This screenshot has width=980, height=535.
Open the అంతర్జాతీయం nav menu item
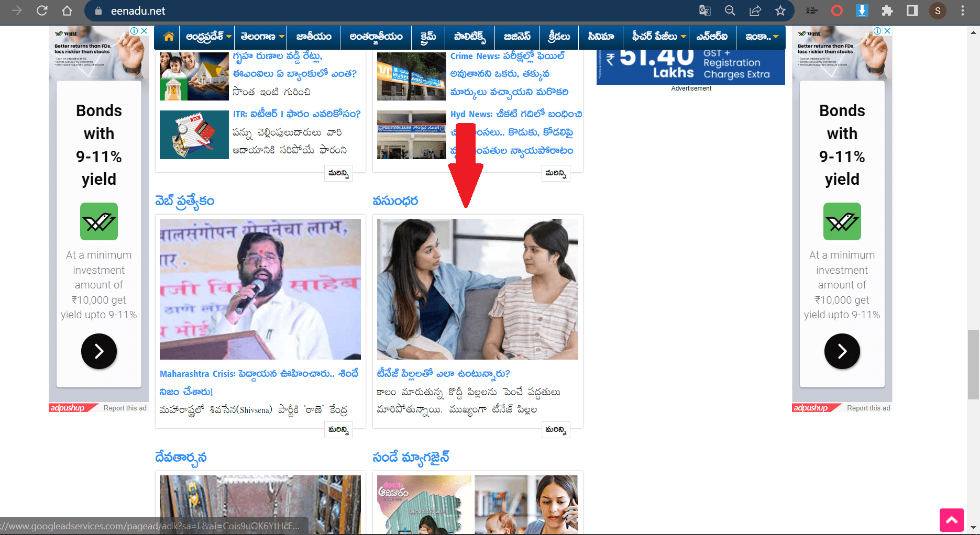click(x=376, y=37)
